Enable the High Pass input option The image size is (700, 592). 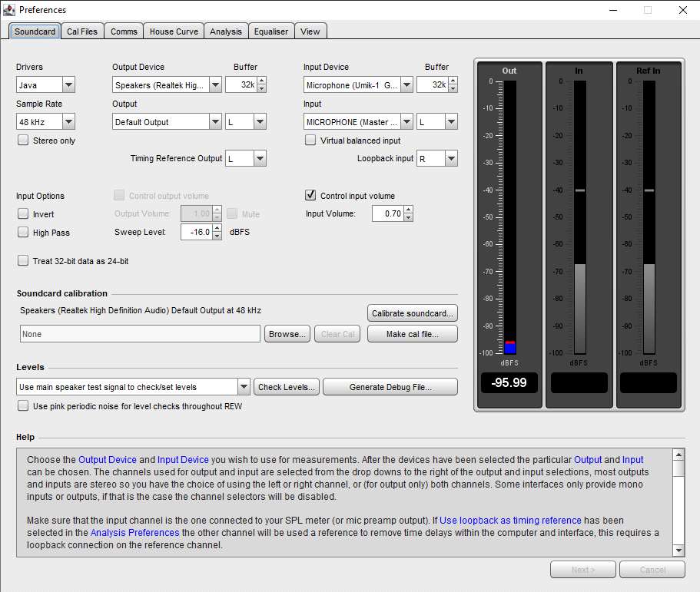coord(23,232)
